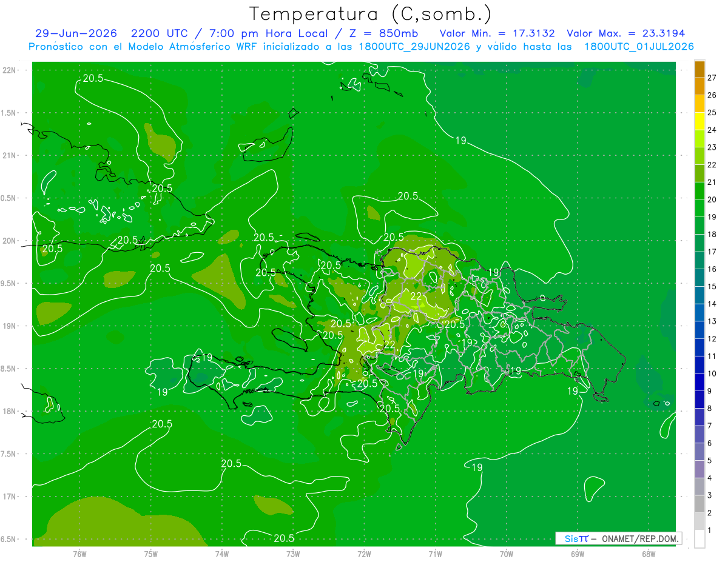728x562 pixels.
Task: Click the 22N latitude axis label
Action: 10,70
